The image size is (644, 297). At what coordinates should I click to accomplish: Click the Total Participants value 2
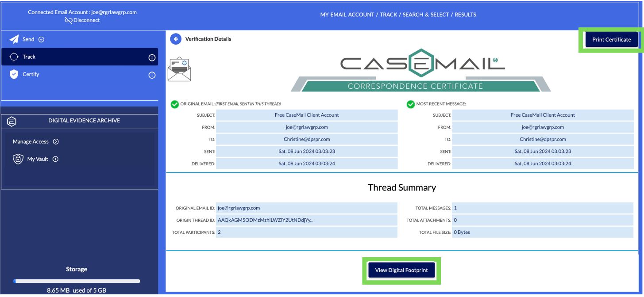coord(307,232)
